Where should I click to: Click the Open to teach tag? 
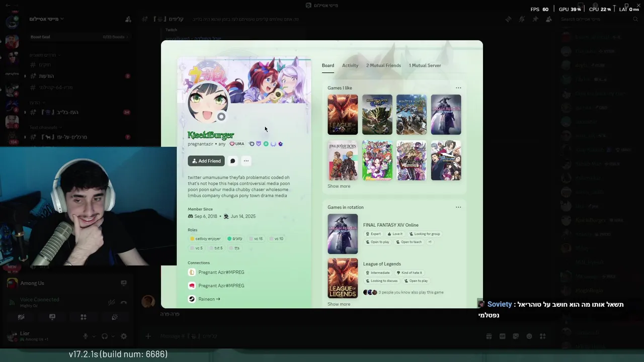coord(409,242)
